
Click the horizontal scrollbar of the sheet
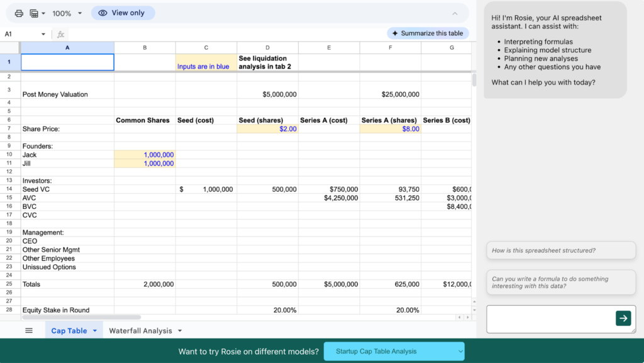tap(82, 317)
